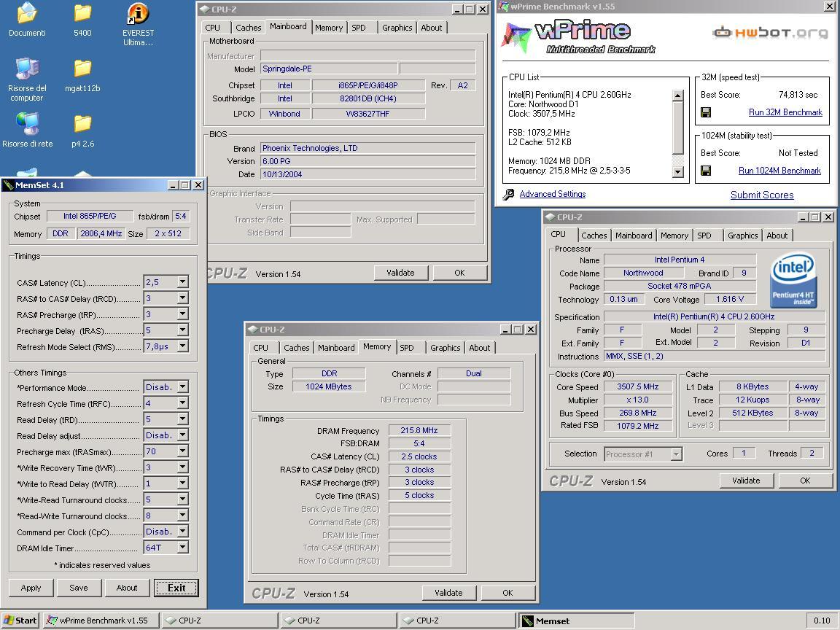Open the CAS# Latency (CL) dropdown
This screenshot has height=630, width=840.
click(183, 281)
